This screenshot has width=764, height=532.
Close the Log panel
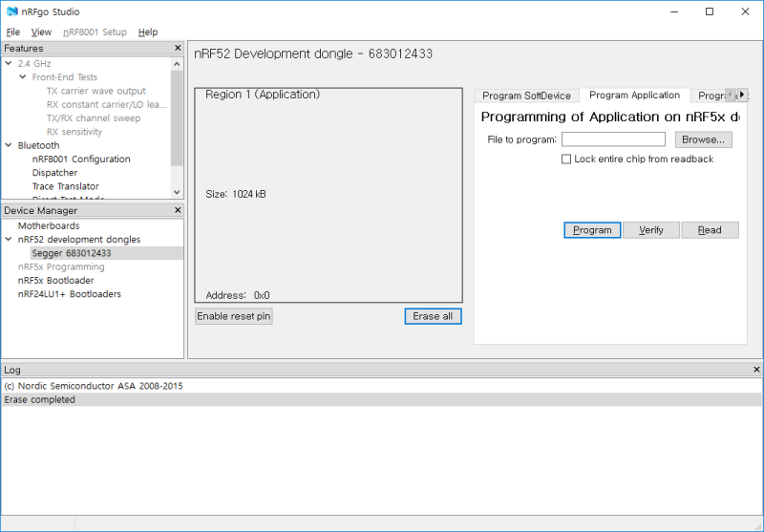(756, 370)
